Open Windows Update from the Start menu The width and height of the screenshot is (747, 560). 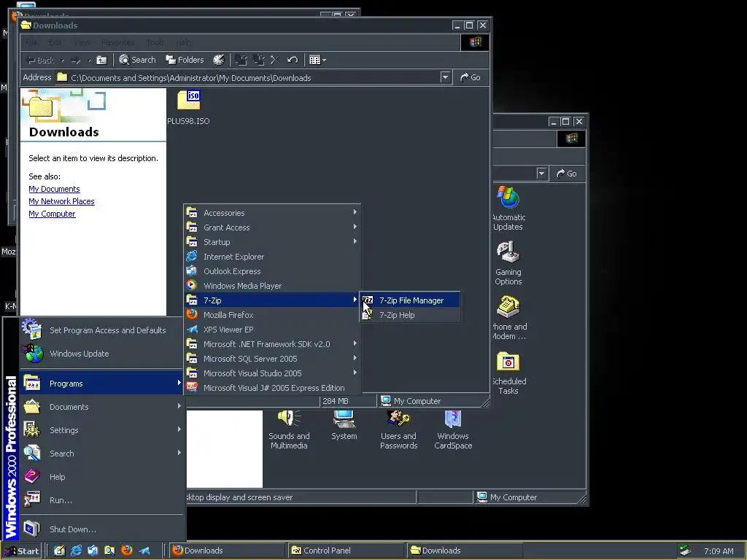[x=101, y=354]
